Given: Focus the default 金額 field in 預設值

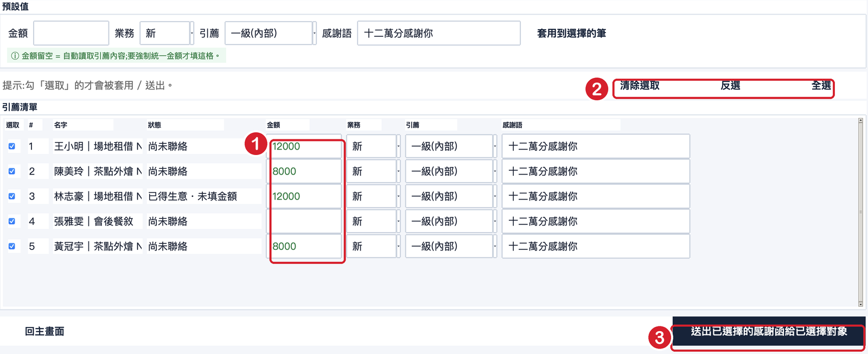Looking at the screenshot, I should tap(71, 33).
